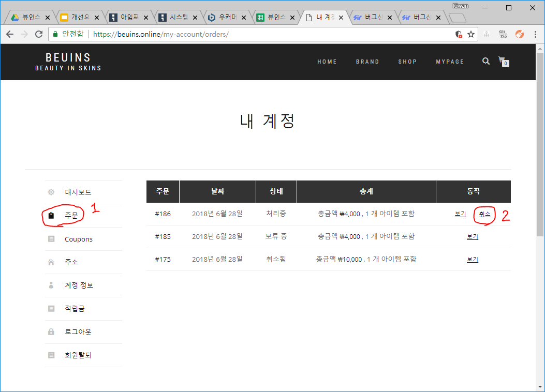The width and height of the screenshot is (545, 392).
Task: Click the list icon beside 적립금
Action: pyautogui.click(x=51, y=308)
